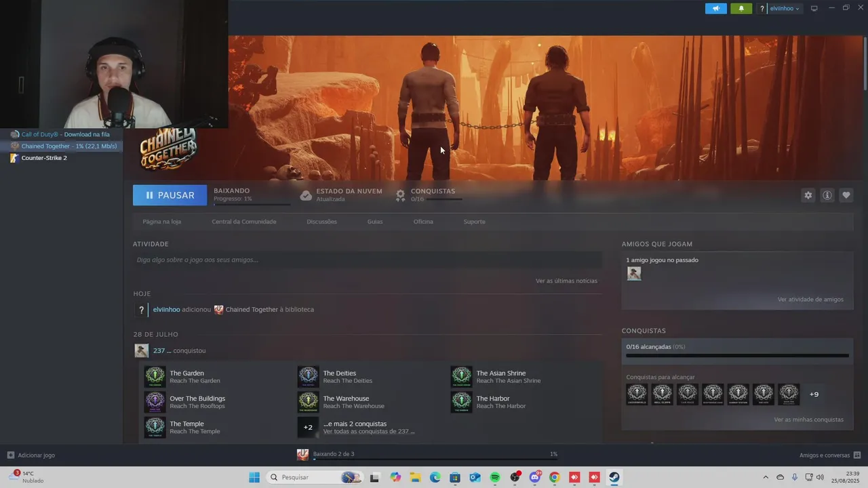
Task: Click the cloud status icon
Action: (306, 195)
